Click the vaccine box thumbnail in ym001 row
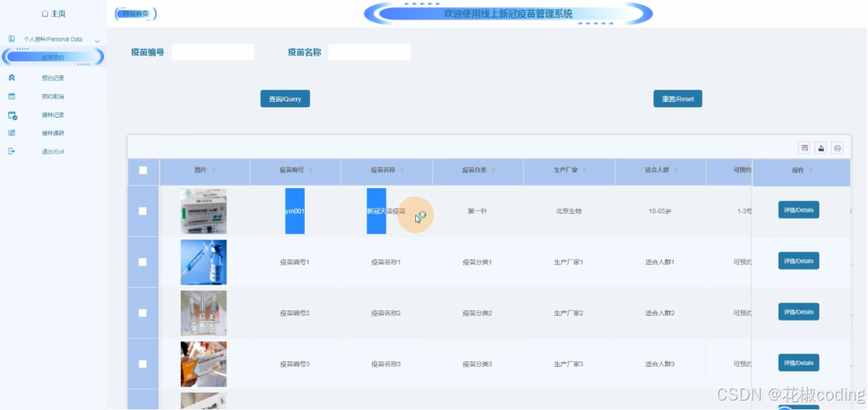 pos(204,211)
